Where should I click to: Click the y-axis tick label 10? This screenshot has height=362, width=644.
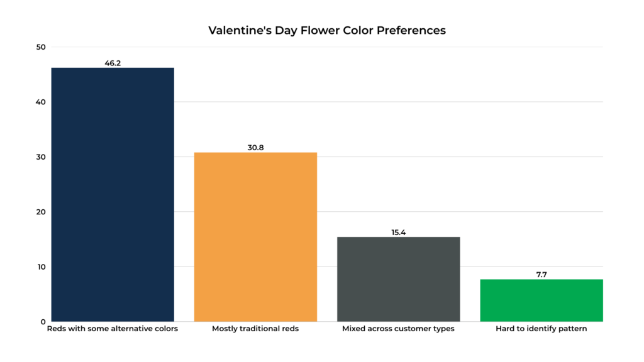41,266
